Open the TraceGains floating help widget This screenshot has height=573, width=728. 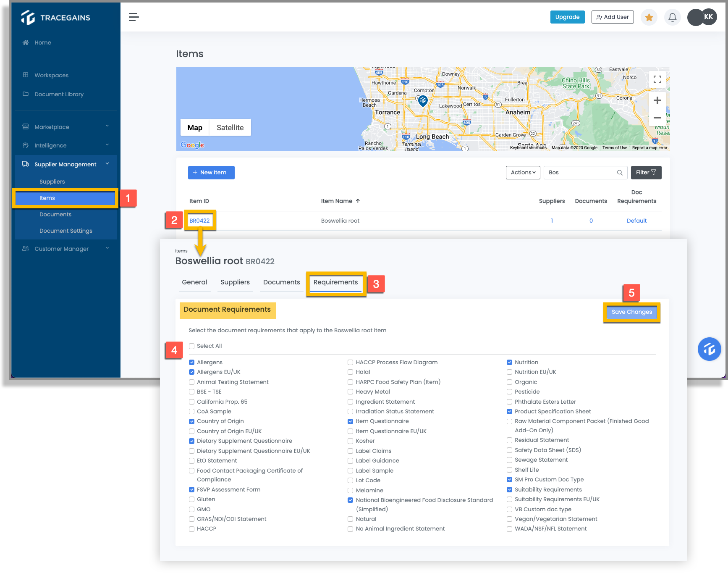pyautogui.click(x=709, y=349)
